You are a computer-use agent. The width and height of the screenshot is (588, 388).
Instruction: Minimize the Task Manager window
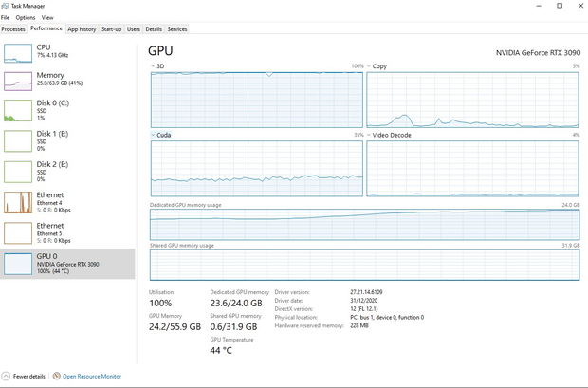[539, 6]
